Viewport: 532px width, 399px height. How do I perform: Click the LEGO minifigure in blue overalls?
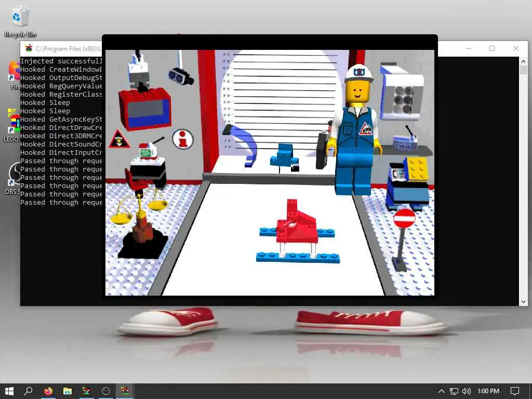tap(355, 130)
